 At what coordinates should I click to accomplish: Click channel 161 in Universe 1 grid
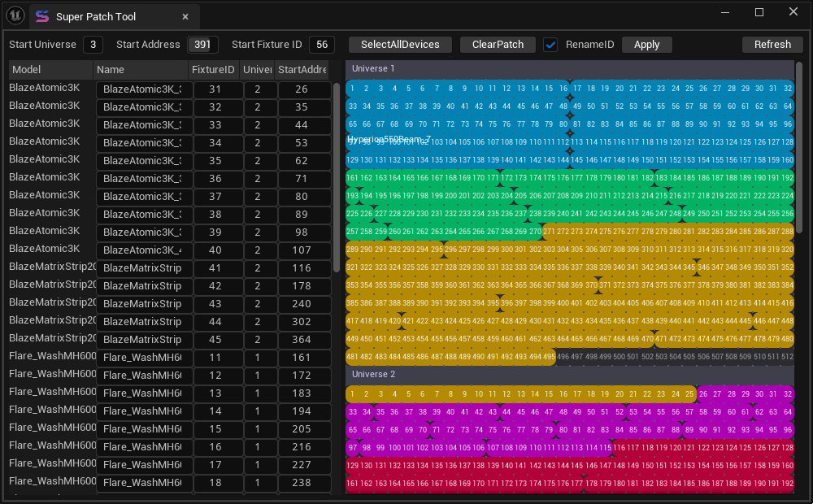point(353,178)
